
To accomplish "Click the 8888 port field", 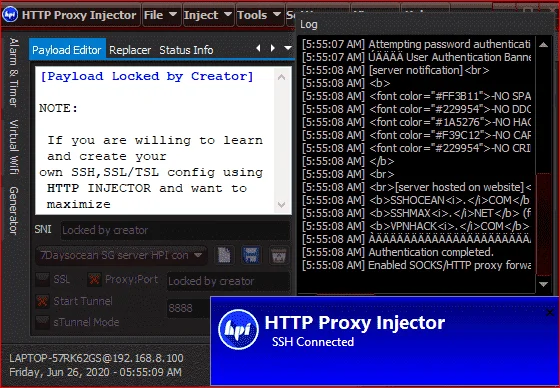I will click(189, 308).
